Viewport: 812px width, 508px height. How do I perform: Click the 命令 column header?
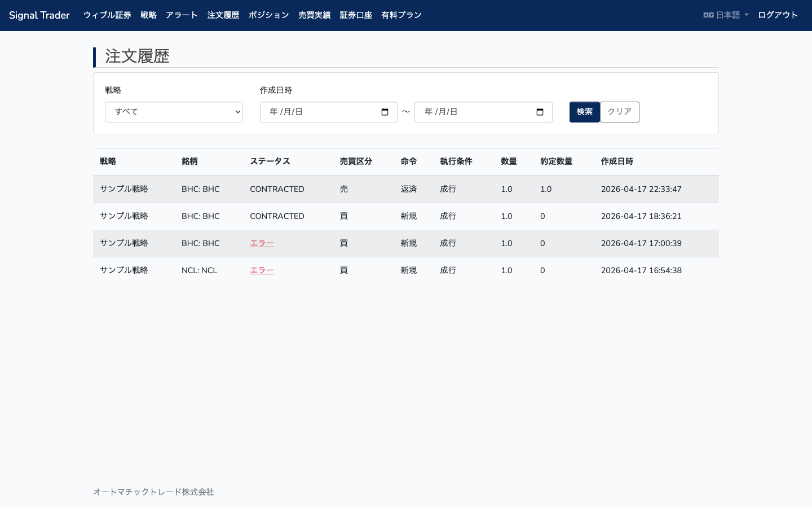[409, 161]
